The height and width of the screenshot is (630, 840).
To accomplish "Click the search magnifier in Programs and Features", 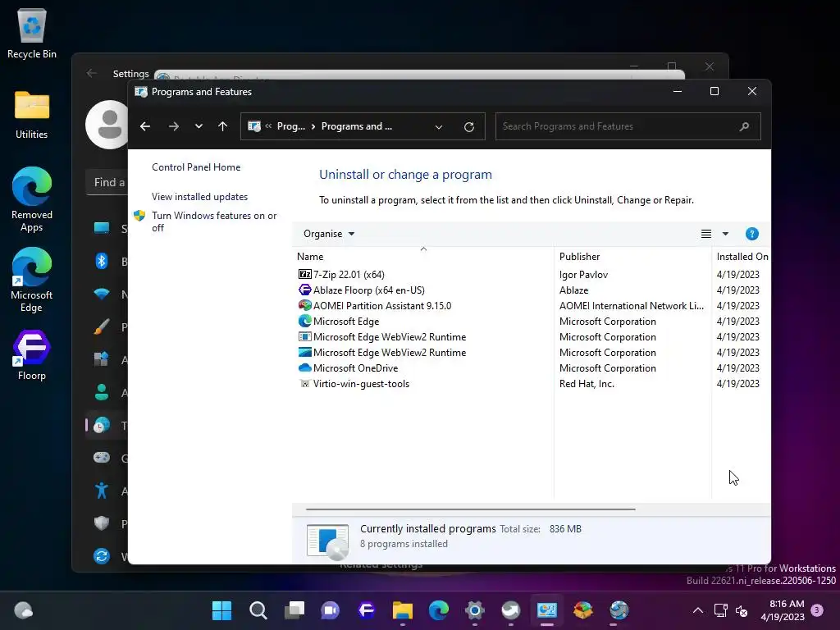I will tap(744, 127).
